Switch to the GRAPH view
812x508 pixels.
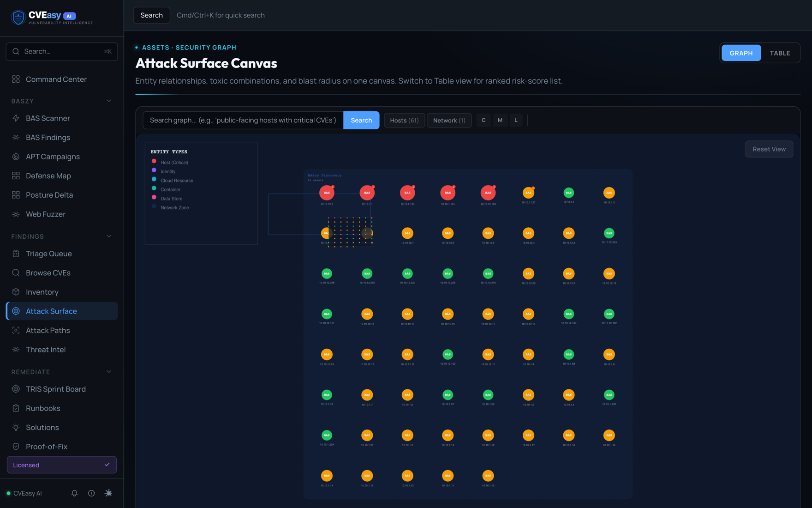(x=741, y=53)
